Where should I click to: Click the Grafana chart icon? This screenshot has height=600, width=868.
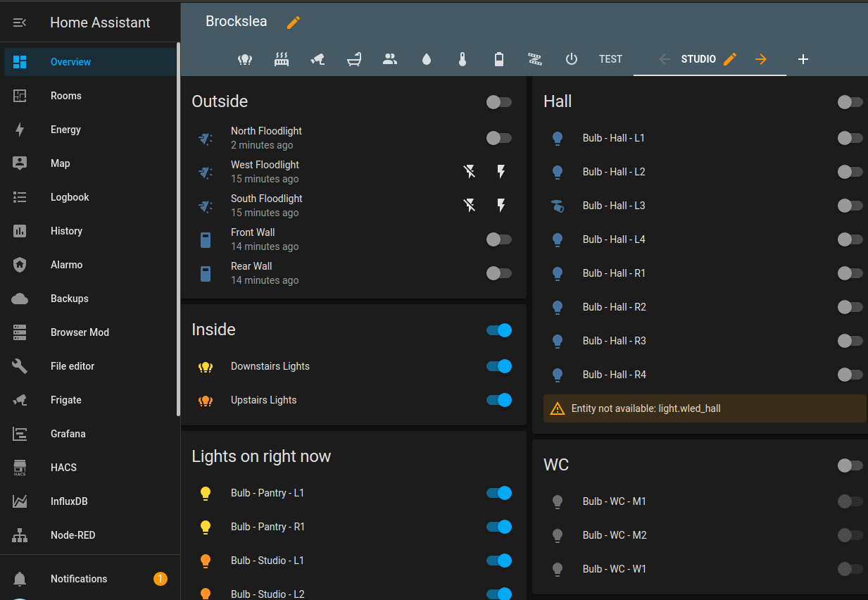20,434
